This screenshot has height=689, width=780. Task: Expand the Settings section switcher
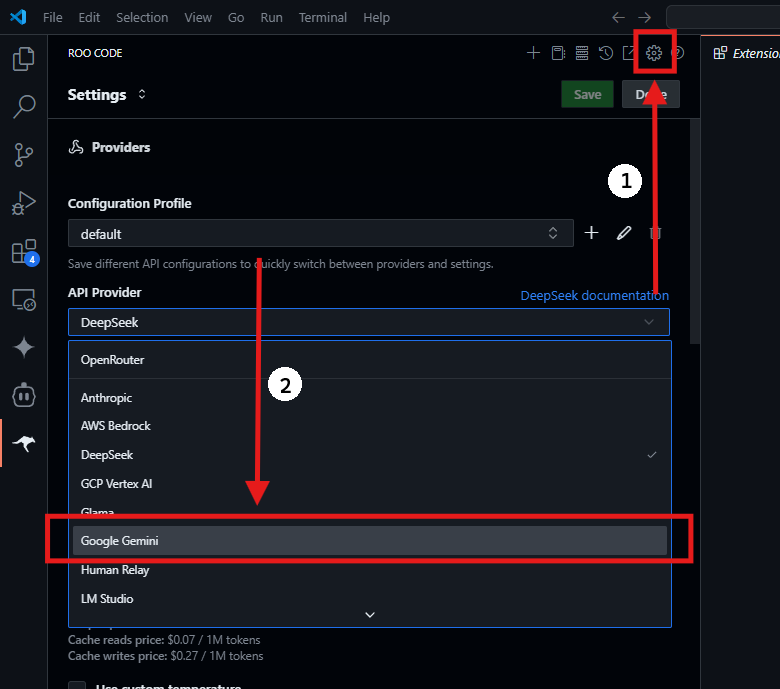pos(142,95)
